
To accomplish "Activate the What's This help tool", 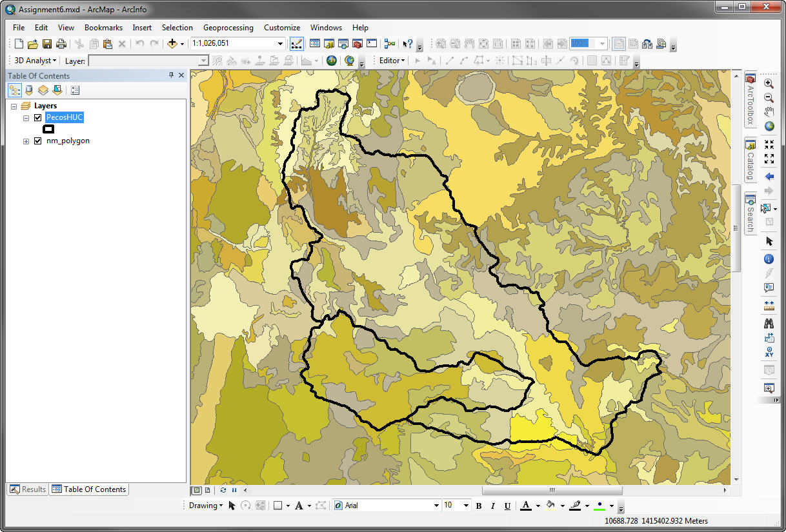I will 408,44.
